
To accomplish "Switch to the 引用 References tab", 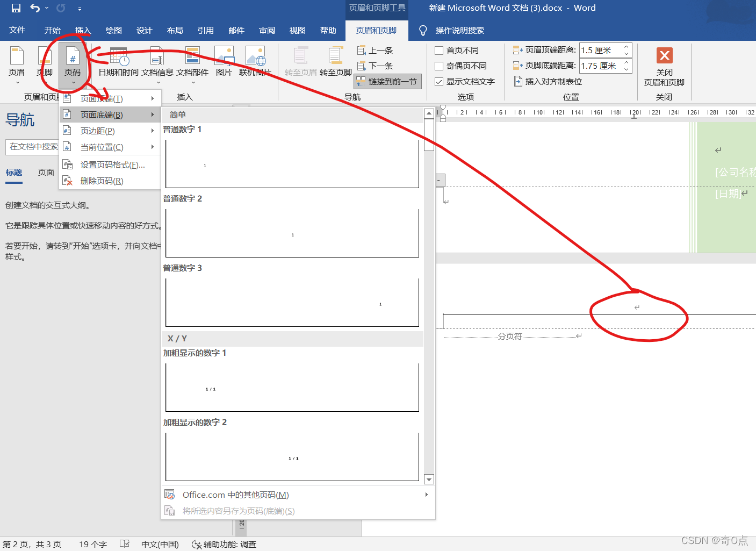I will [206, 30].
